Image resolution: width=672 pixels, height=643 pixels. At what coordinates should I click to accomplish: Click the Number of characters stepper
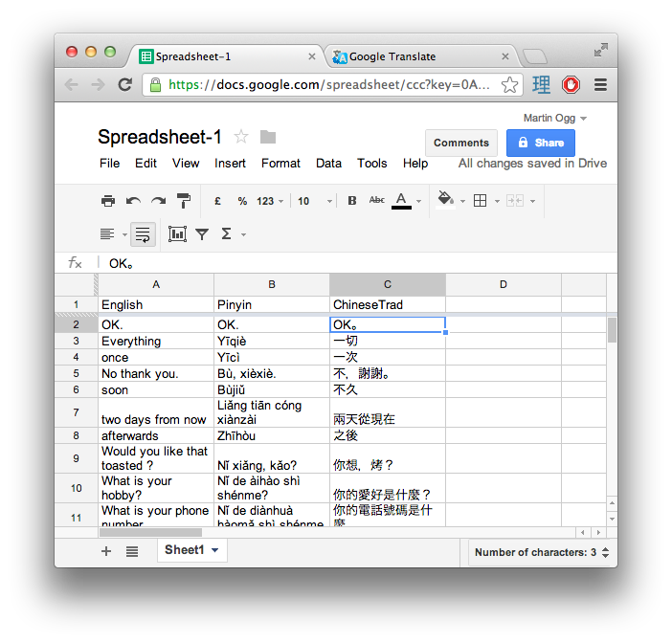pos(605,552)
